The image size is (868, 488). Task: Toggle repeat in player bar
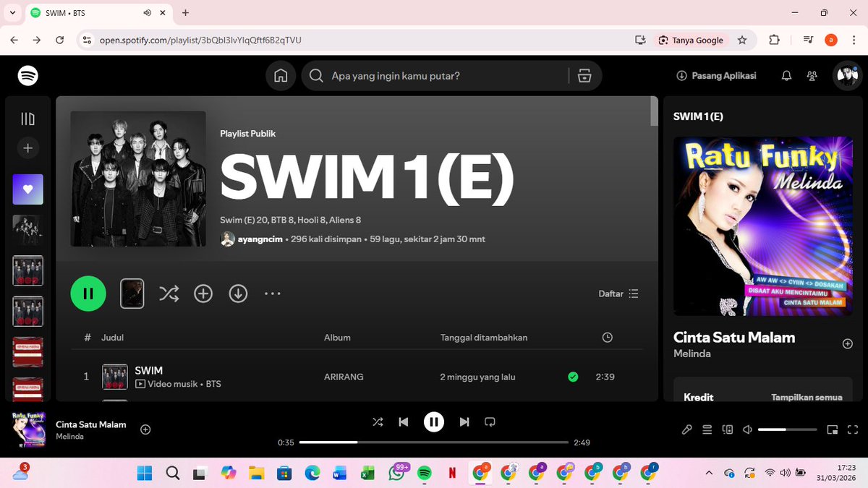pos(490,421)
